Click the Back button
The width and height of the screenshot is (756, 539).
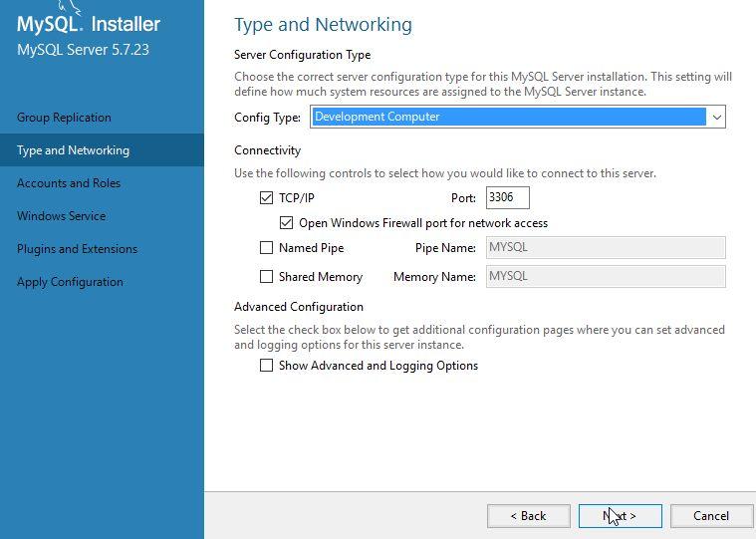(x=529, y=516)
